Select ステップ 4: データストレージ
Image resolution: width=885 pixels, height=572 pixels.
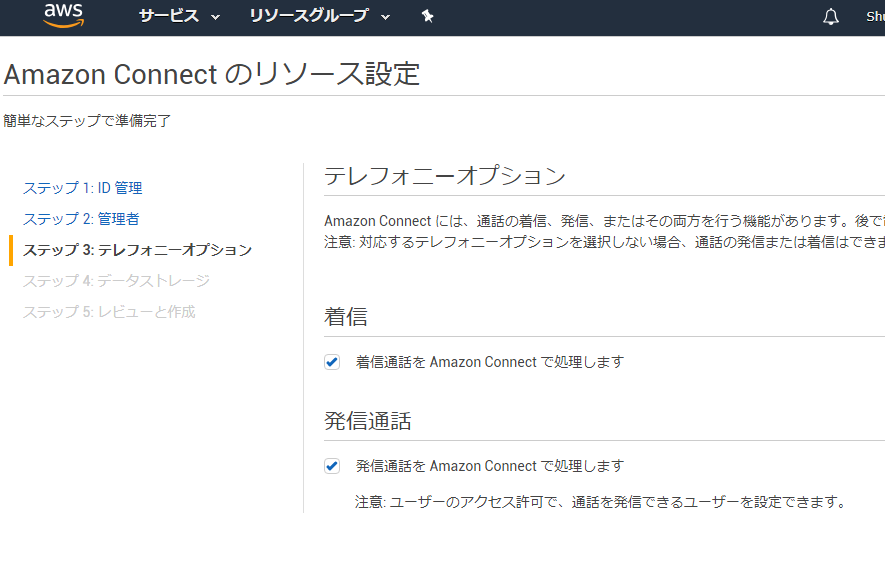pyautogui.click(x=116, y=281)
